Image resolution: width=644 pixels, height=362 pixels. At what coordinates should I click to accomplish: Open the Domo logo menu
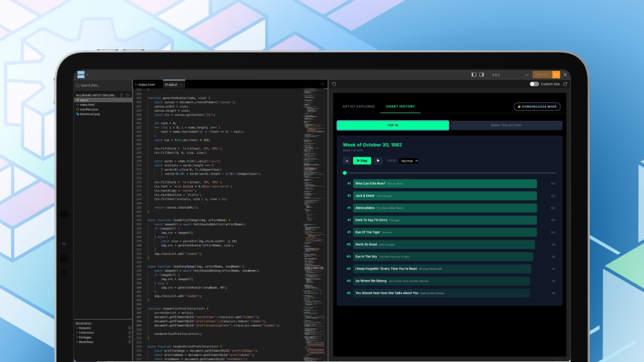80,74
